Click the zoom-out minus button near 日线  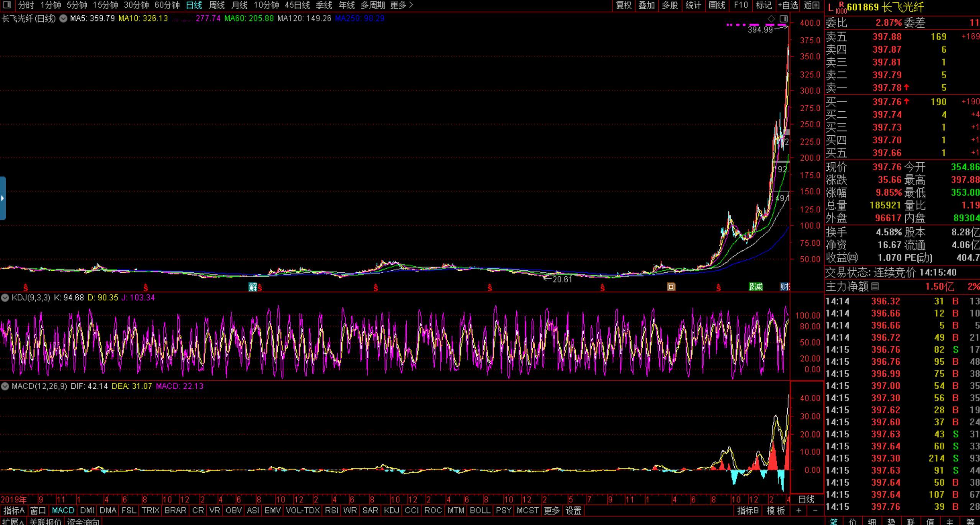tap(815, 510)
